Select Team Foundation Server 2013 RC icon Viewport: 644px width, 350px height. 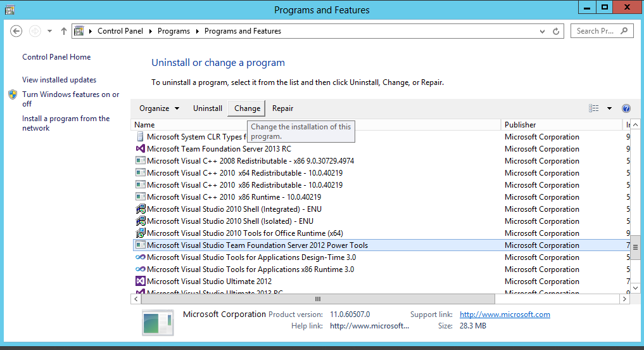click(140, 148)
